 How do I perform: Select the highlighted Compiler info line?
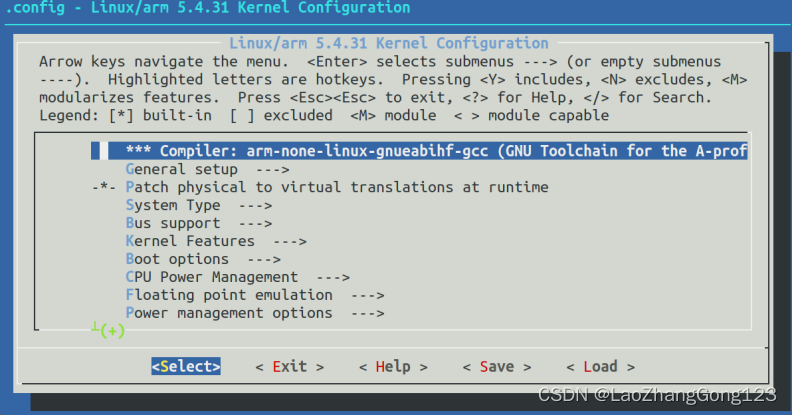pos(419,151)
